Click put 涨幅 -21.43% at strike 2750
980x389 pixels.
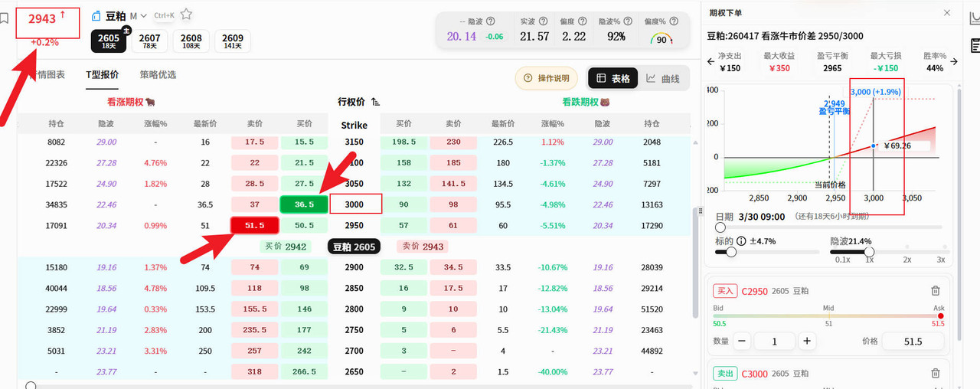[x=553, y=330]
